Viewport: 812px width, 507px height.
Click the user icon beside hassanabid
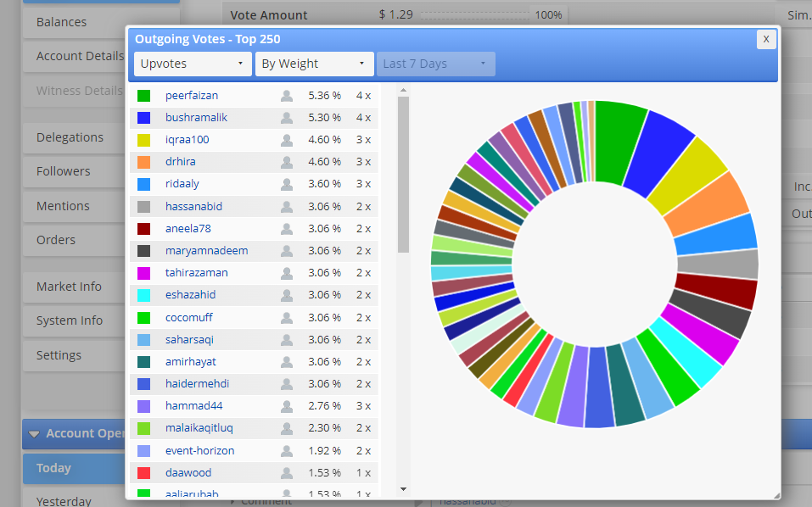(x=287, y=207)
